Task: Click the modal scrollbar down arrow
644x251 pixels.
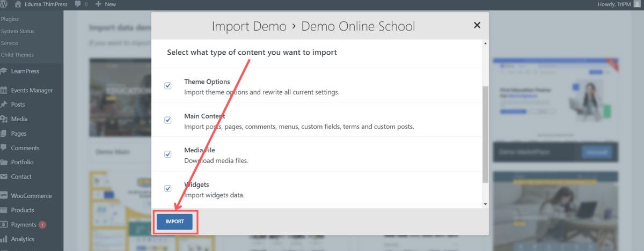Action: (x=486, y=204)
